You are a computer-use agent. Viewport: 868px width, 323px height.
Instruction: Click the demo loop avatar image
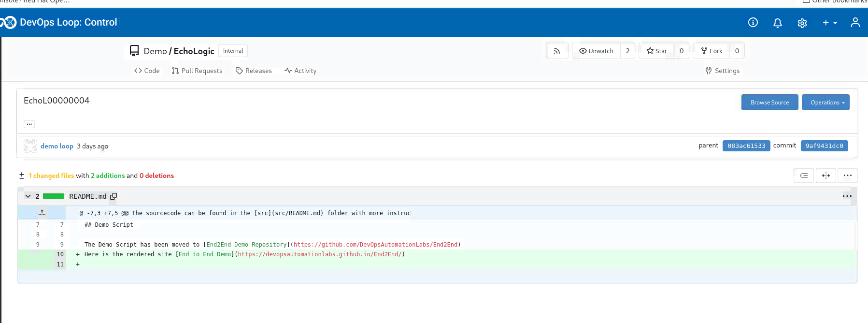30,146
